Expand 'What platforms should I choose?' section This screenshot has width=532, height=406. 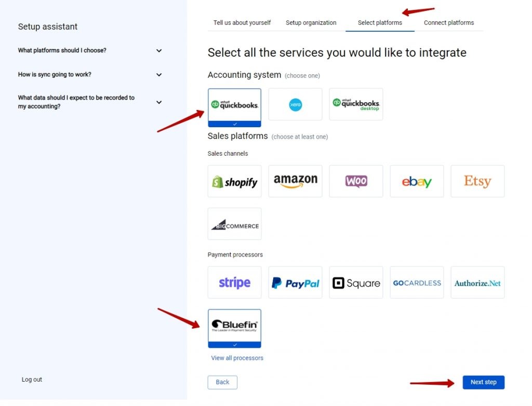click(x=90, y=50)
